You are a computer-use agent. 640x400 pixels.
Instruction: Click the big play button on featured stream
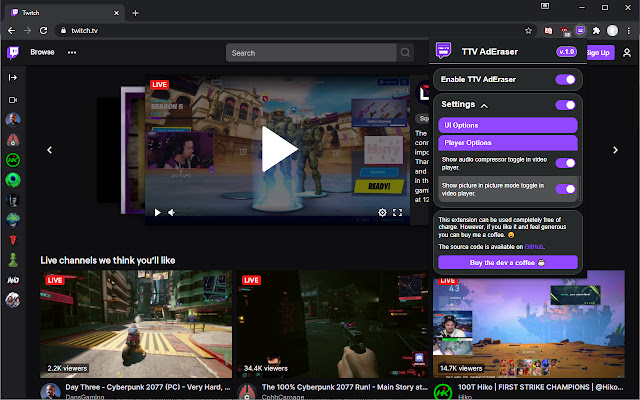[x=279, y=149]
